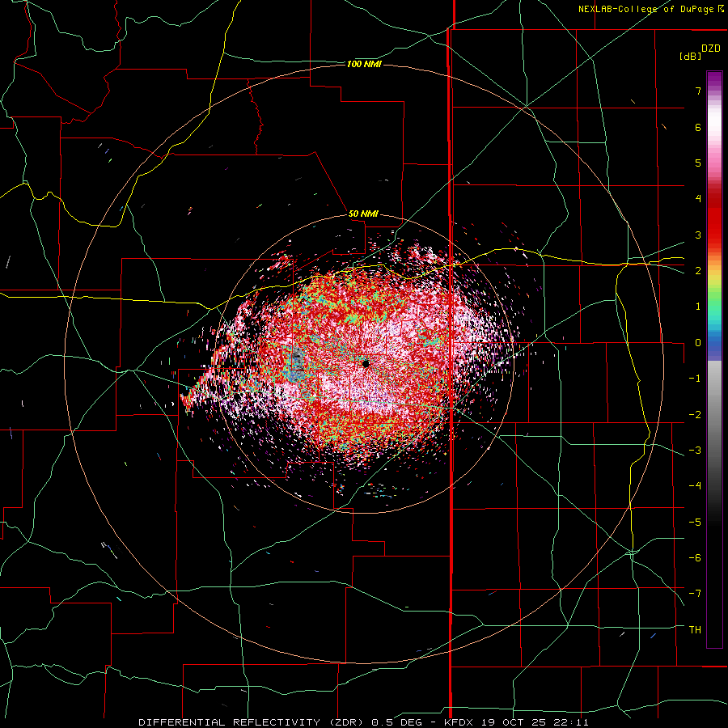Click the legend value 2
Screen dimensions: 728x728
point(698,271)
